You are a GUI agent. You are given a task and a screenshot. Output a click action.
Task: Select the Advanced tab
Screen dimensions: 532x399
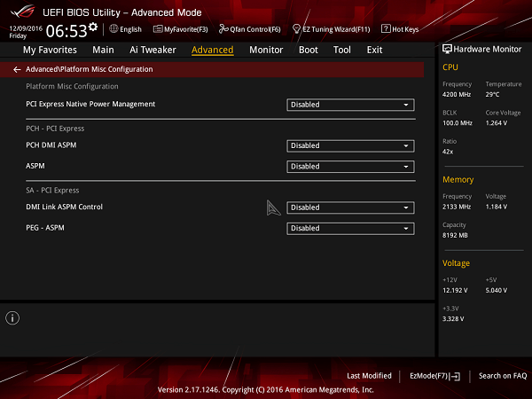click(213, 50)
